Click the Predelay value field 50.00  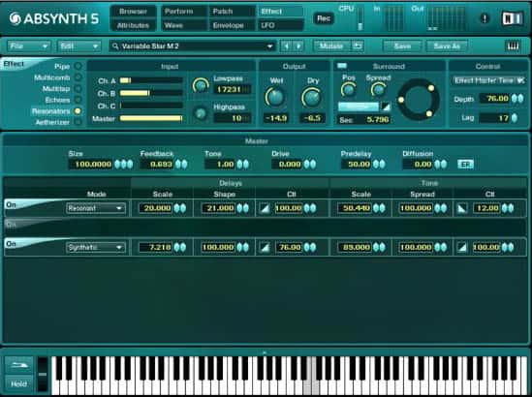357,165
